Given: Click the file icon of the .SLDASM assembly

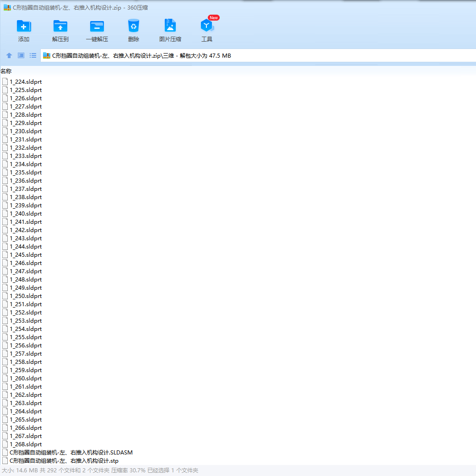Looking at the screenshot, I should [5, 452].
